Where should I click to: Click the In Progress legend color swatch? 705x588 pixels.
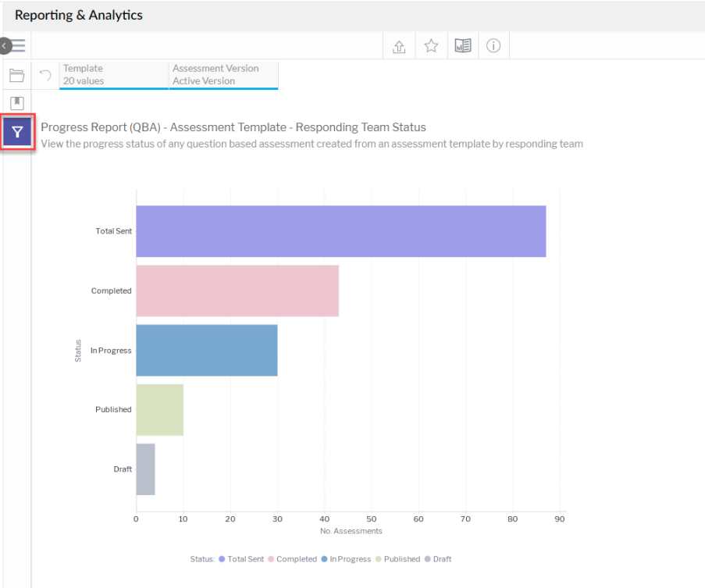pos(326,559)
